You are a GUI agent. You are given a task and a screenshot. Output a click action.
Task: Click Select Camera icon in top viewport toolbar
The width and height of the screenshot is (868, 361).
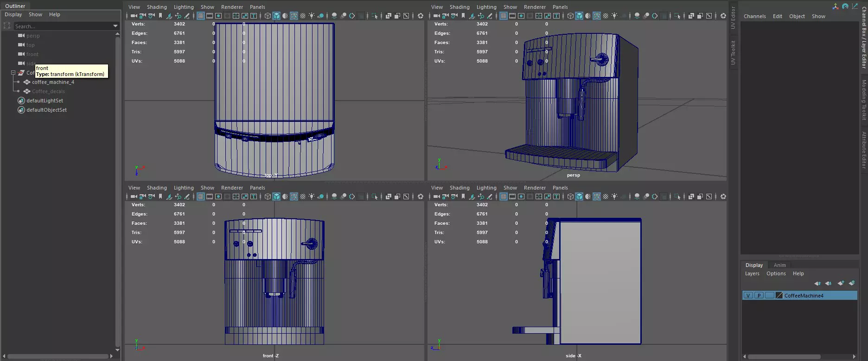pos(134,16)
